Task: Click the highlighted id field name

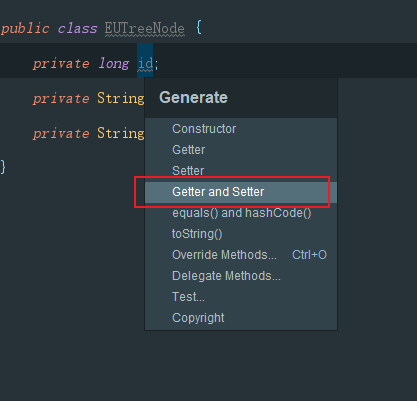Action: pyautogui.click(x=145, y=63)
